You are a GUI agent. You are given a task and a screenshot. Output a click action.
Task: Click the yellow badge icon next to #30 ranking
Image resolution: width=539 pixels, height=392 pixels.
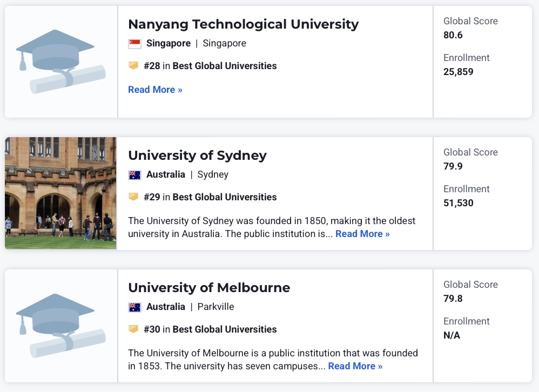point(133,329)
